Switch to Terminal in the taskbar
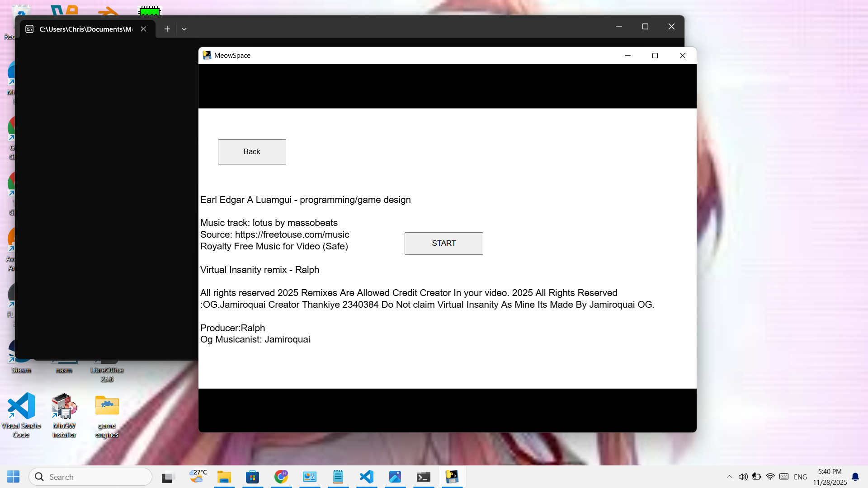The image size is (868, 488). click(424, 477)
